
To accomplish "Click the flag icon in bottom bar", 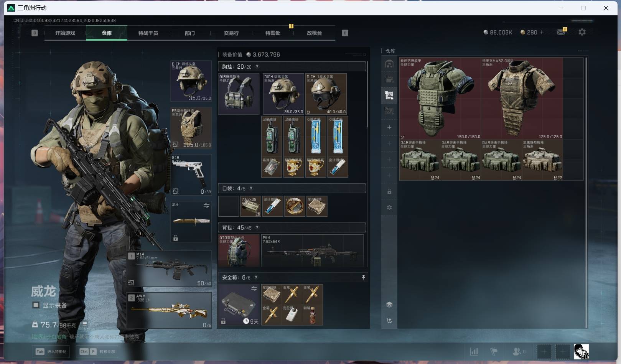I will pyautogui.click(x=494, y=351).
